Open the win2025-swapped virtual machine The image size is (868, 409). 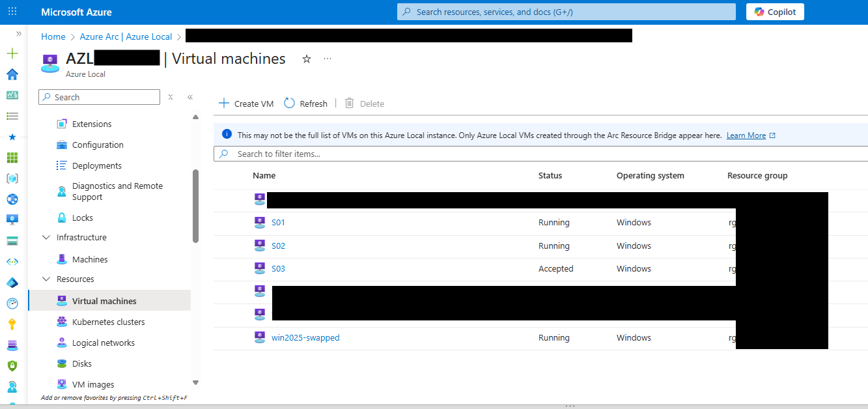pos(305,338)
